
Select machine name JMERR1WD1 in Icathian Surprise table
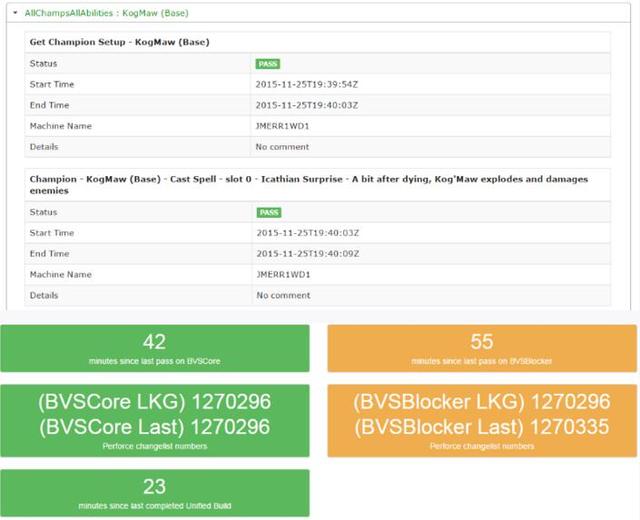pos(283,275)
